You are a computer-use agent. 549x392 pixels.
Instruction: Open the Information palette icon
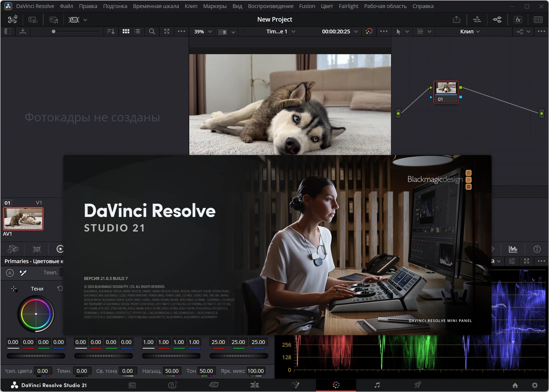(537, 249)
